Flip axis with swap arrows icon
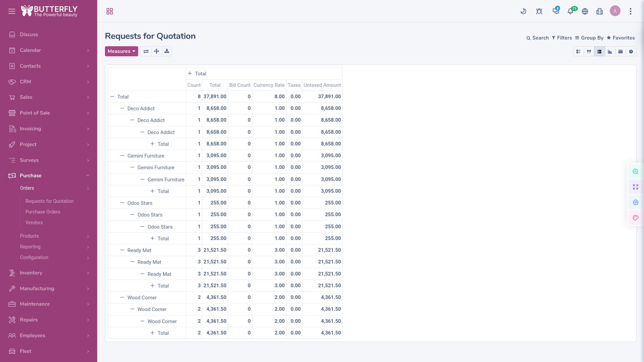Screen dimensions: 644x362 click(146, 51)
